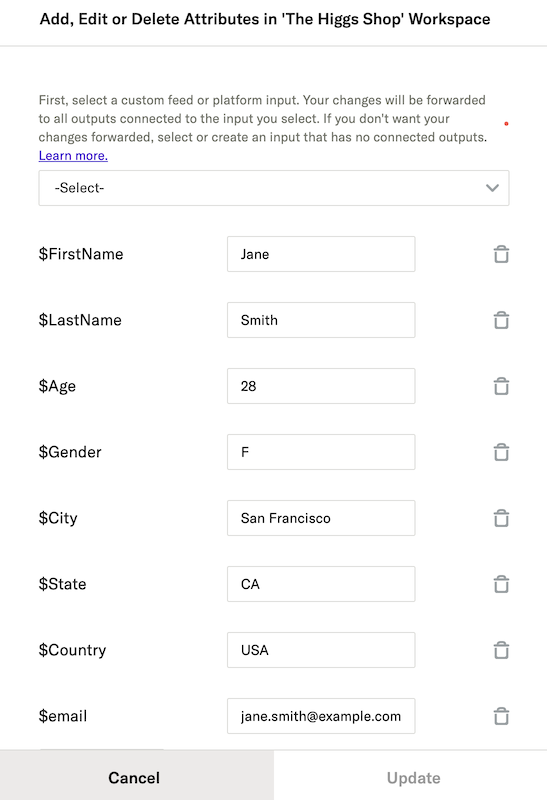The image size is (547, 800).
Task: Delete the $State attribute
Action: pyautogui.click(x=501, y=584)
